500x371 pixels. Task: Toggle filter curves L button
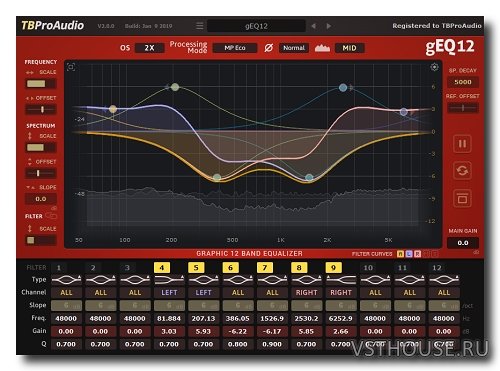[409, 254]
